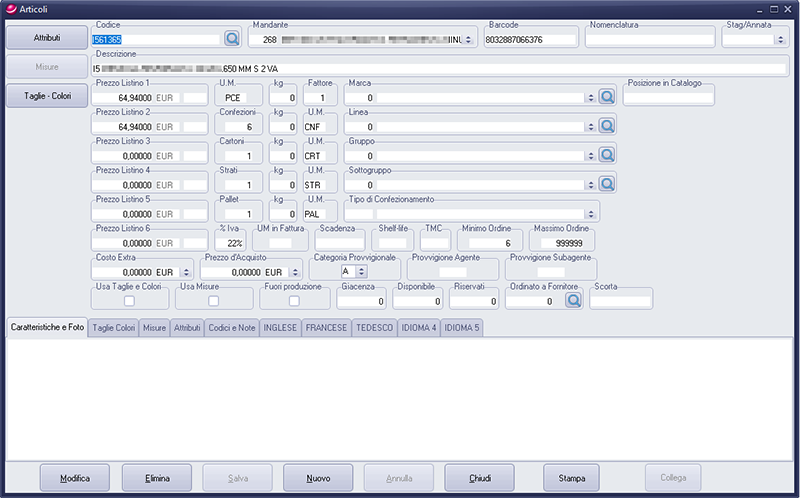The width and height of the screenshot is (800, 498).
Task: Open the Sottogruppo lookup magnifier
Action: (606, 185)
